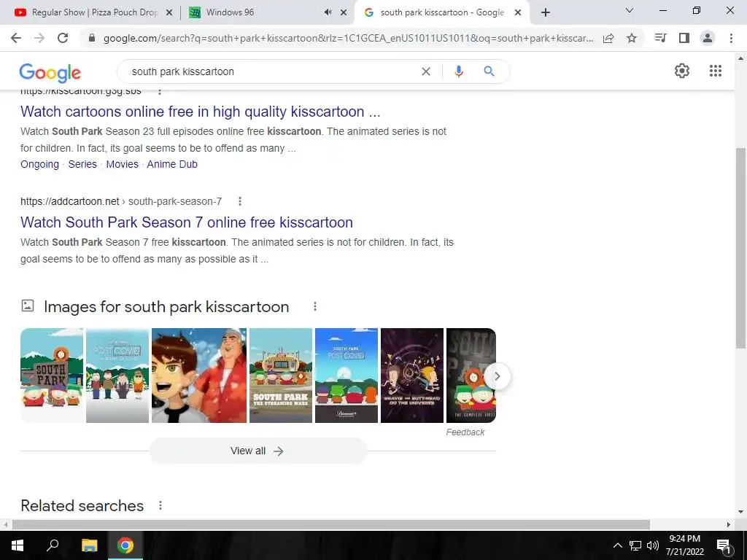Open the Anime Dub sitelink
This screenshot has height=560, width=747.
pyautogui.click(x=172, y=164)
